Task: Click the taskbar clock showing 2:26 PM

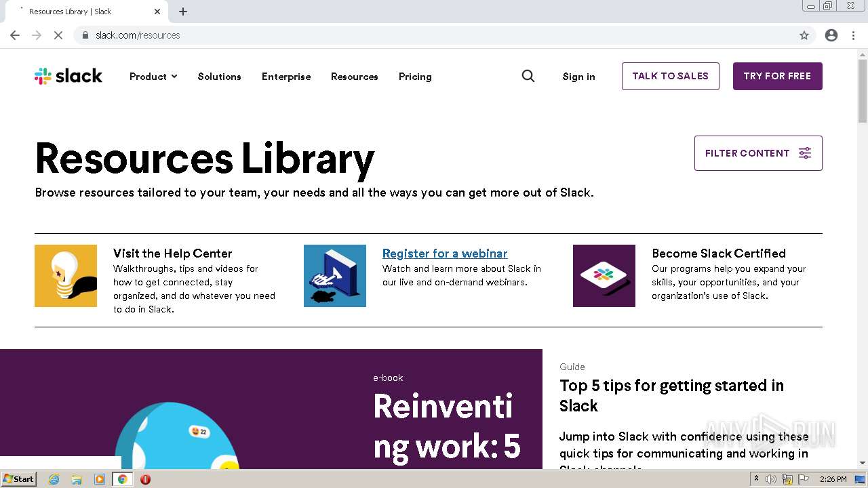Action: [x=833, y=479]
